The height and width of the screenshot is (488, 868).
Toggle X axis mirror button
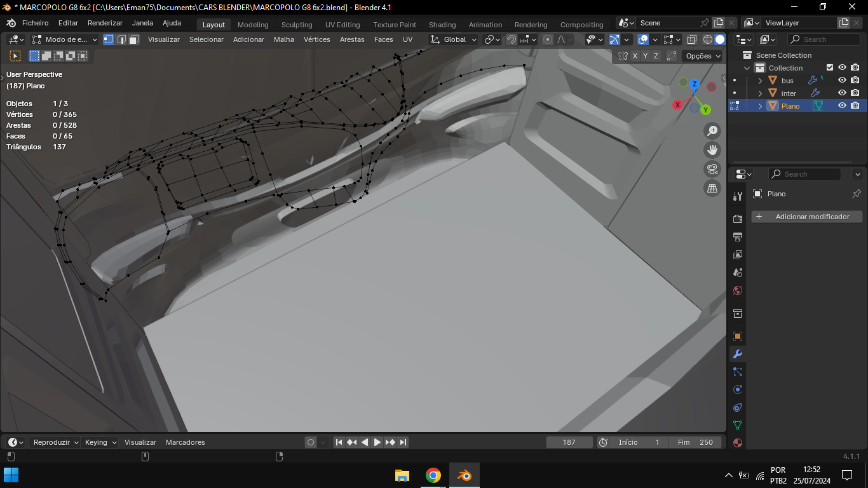(x=635, y=56)
